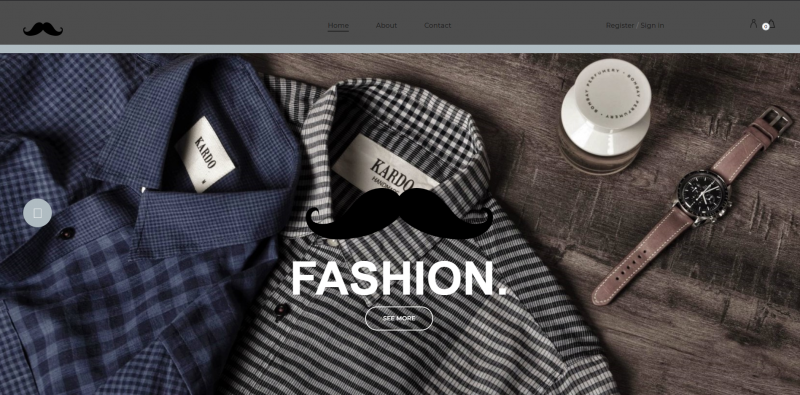Go to the Home menu item
The height and width of the screenshot is (395, 800).
point(338,26)
